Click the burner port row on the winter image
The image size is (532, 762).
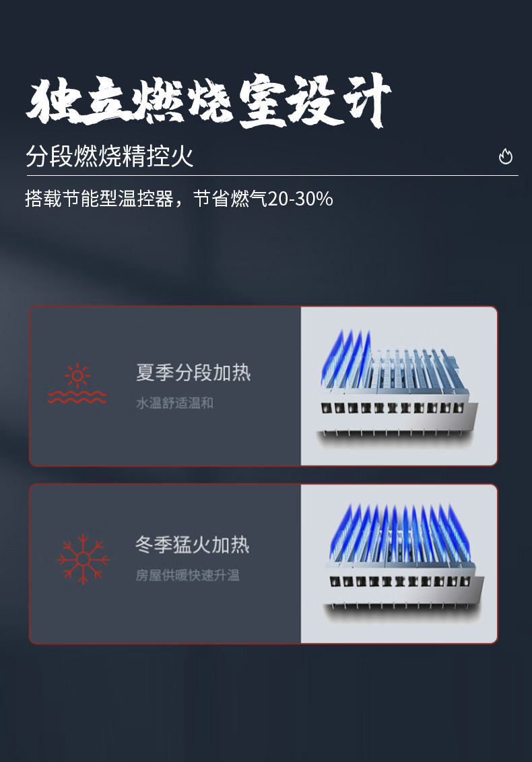400,581
